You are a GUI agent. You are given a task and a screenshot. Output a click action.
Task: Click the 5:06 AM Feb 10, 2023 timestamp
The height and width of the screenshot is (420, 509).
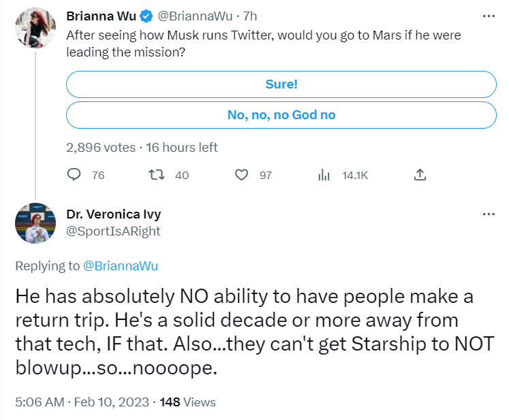pos(82,402)
